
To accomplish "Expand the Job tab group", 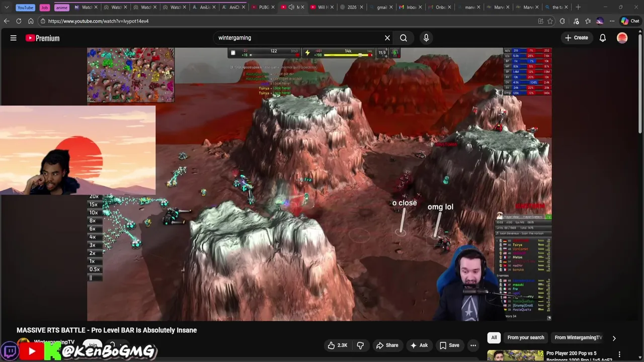I will pyautogui.click(x=45, y=8).
